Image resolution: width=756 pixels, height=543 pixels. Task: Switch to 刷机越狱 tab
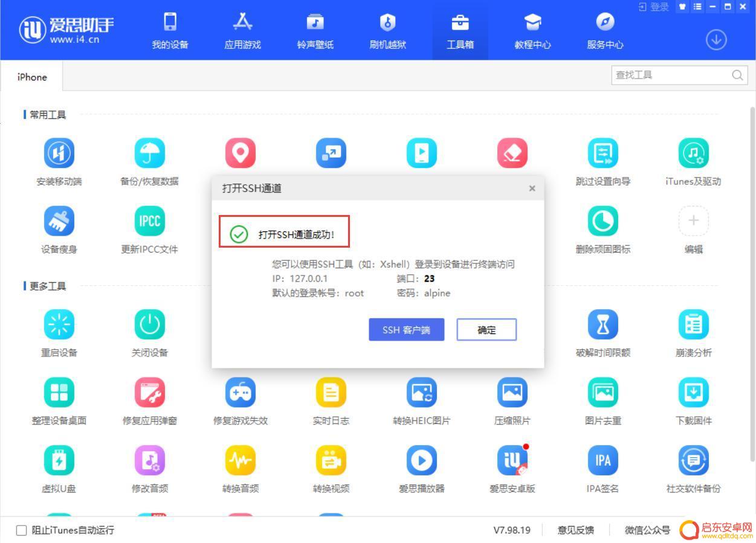tap(388, 31)
